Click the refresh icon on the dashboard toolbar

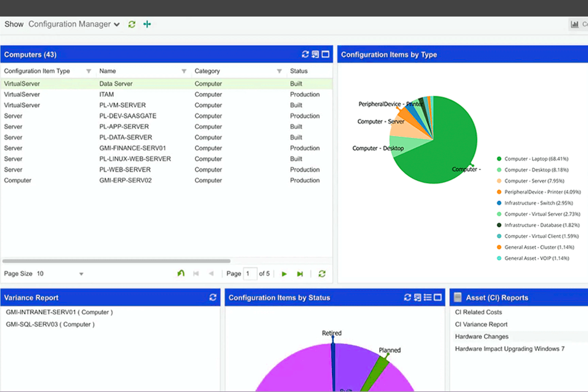pyautogui.click(x=131, y=24)
